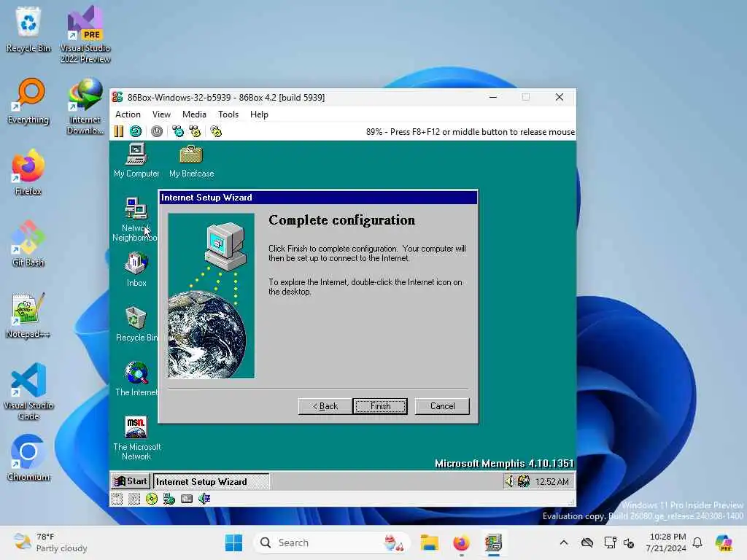Screen dimensions: 747x560
Task: Open the Windows 95 Start button
Action: pyautogui.click(x=131, y=481)
